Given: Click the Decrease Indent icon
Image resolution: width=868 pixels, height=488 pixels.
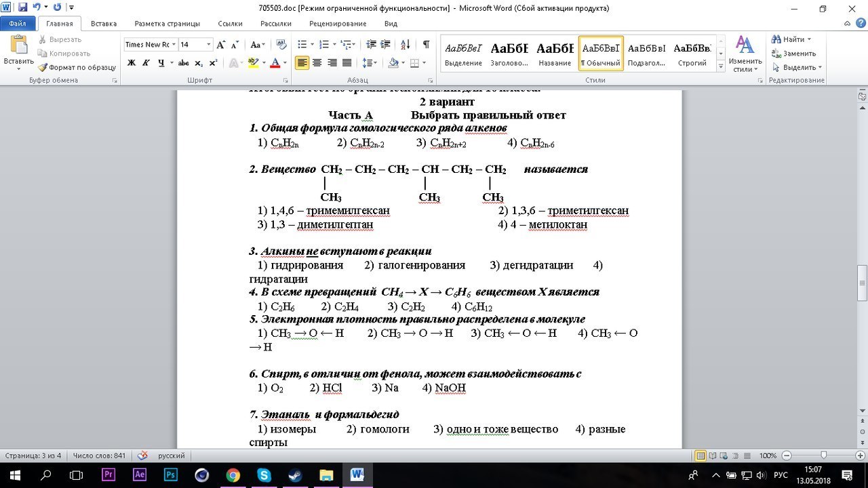Looking at the screenshot, I should pos(371,45).
